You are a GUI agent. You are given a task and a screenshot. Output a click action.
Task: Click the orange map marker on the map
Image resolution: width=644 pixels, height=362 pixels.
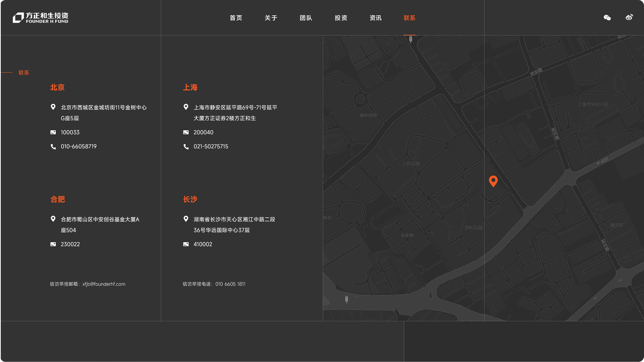coord(493,182)
